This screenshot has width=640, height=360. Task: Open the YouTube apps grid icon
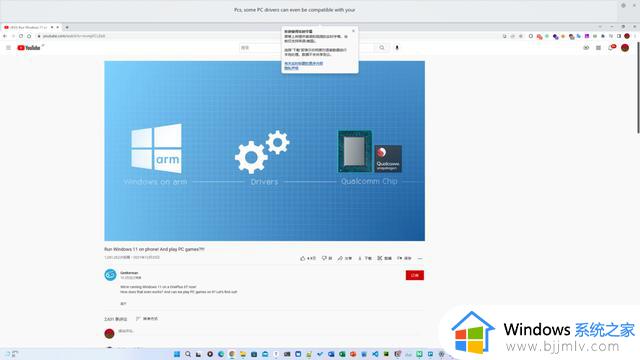pyautogui.click(x=598, y=48)
